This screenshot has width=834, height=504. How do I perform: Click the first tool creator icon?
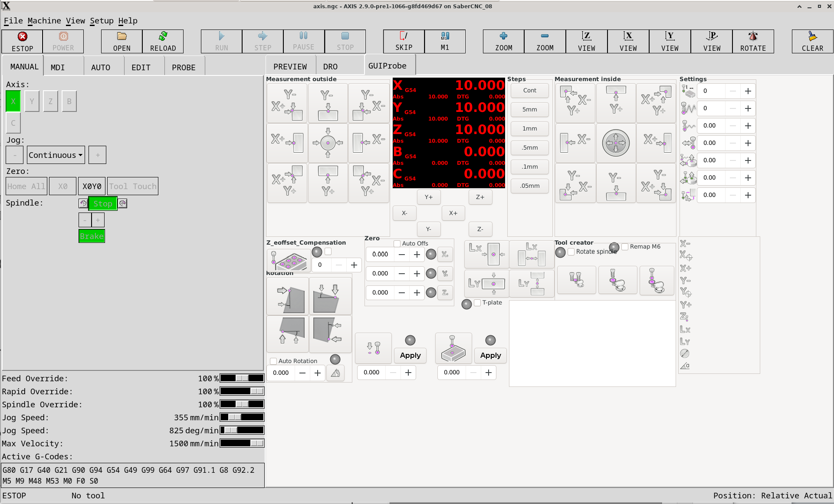click(576, 280)
